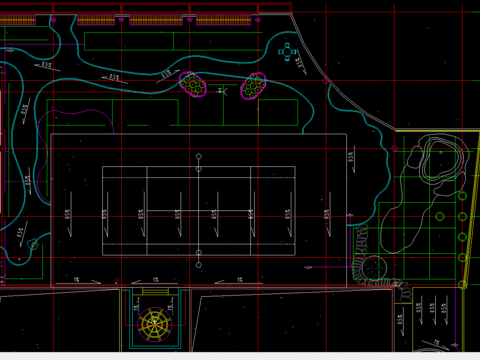
Task: Click the small magenta circle on the curved wall
Action: (x=325, y=81)
